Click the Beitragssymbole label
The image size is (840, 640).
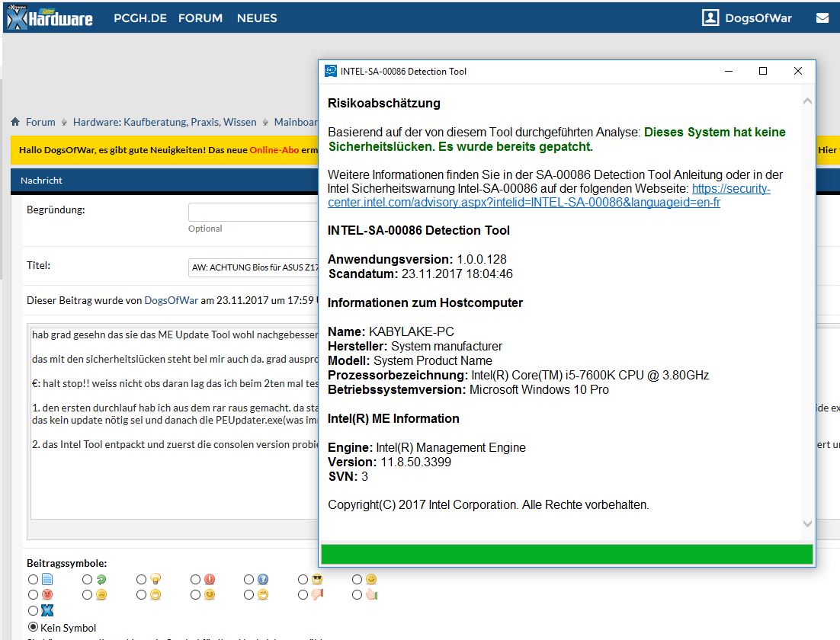[67, 563]
